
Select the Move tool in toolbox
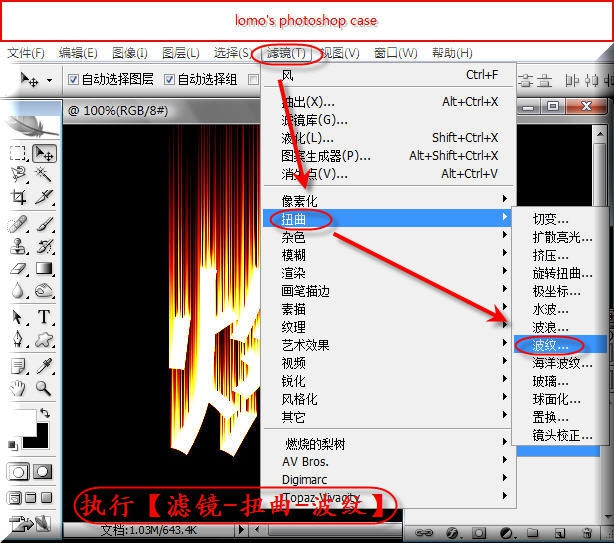tap(44, 153)
